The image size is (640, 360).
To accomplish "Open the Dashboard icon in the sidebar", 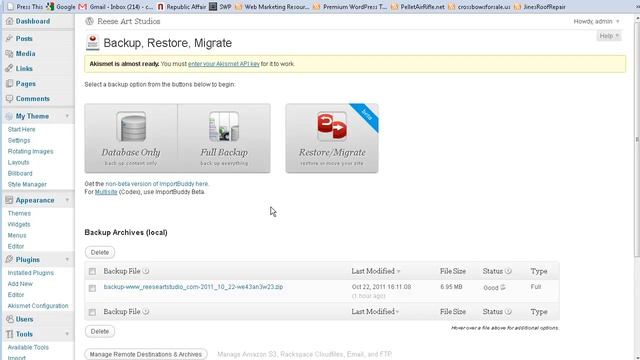I will [x=9, y=21].
